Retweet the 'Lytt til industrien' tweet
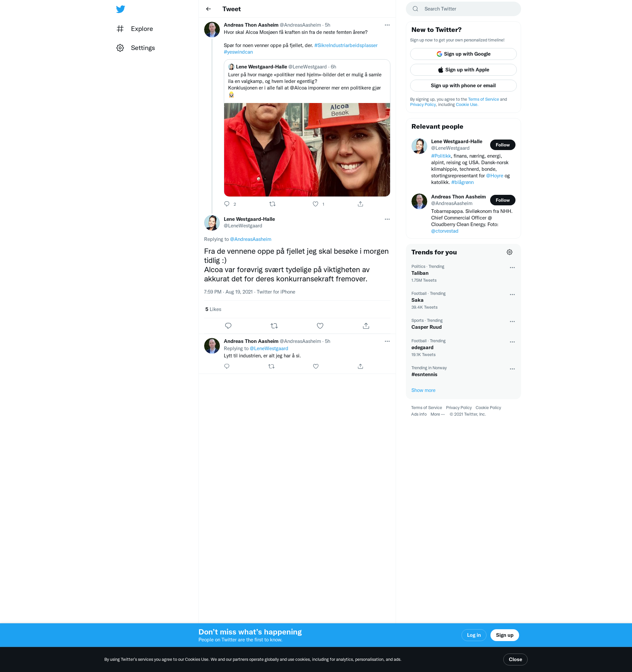 tap(271, 366)
